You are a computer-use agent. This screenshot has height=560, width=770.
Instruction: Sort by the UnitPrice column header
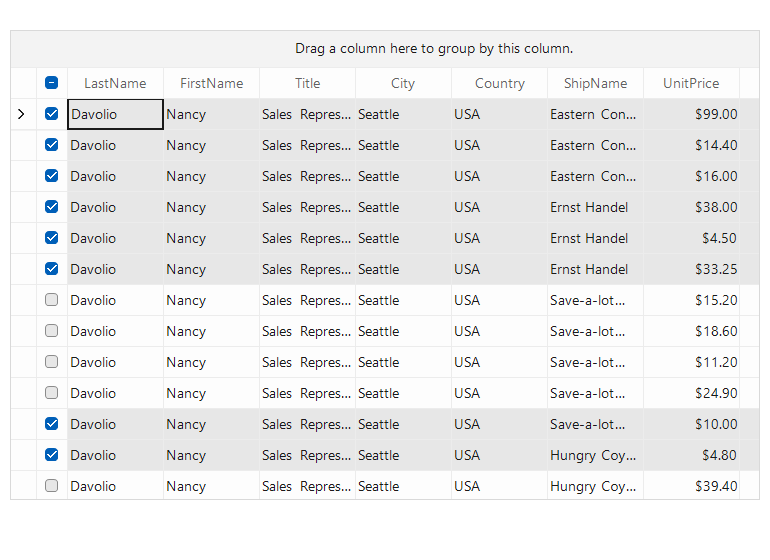point(691,83)
